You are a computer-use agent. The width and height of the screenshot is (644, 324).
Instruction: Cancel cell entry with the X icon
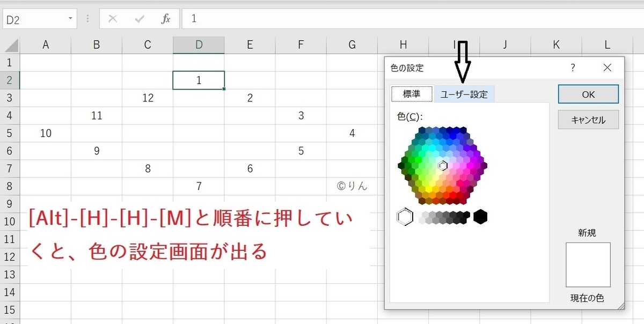coord(113,18)
